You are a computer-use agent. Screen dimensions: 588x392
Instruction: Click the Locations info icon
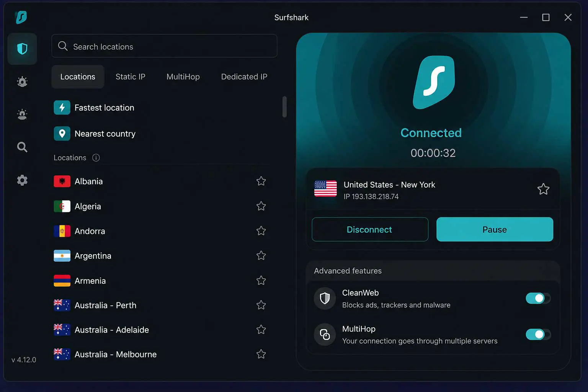pos(96,158)
